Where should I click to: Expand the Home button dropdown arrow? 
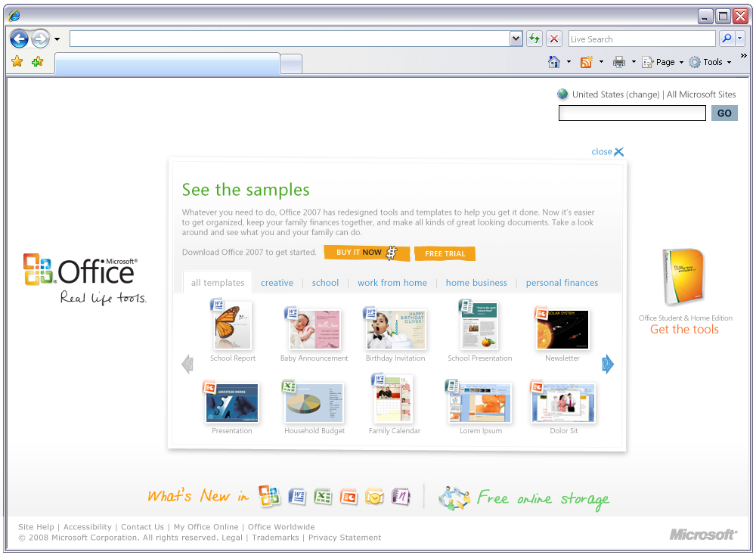click(x=569, y=62)
